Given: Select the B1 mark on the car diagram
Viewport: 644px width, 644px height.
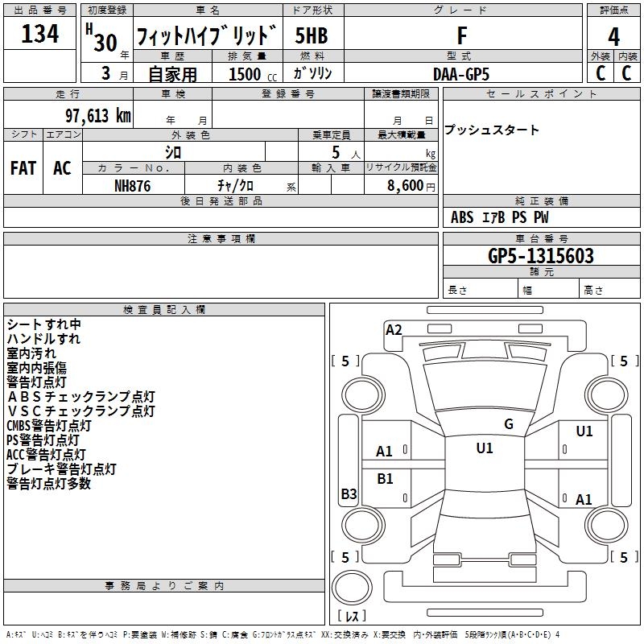Looking at the screenshot, I should tap(386, 479).
